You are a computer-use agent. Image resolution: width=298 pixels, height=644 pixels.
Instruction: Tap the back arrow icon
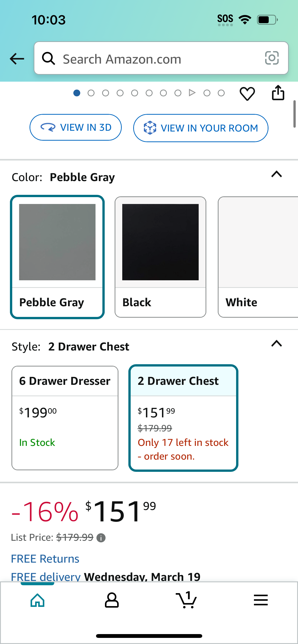coord(17,59)
